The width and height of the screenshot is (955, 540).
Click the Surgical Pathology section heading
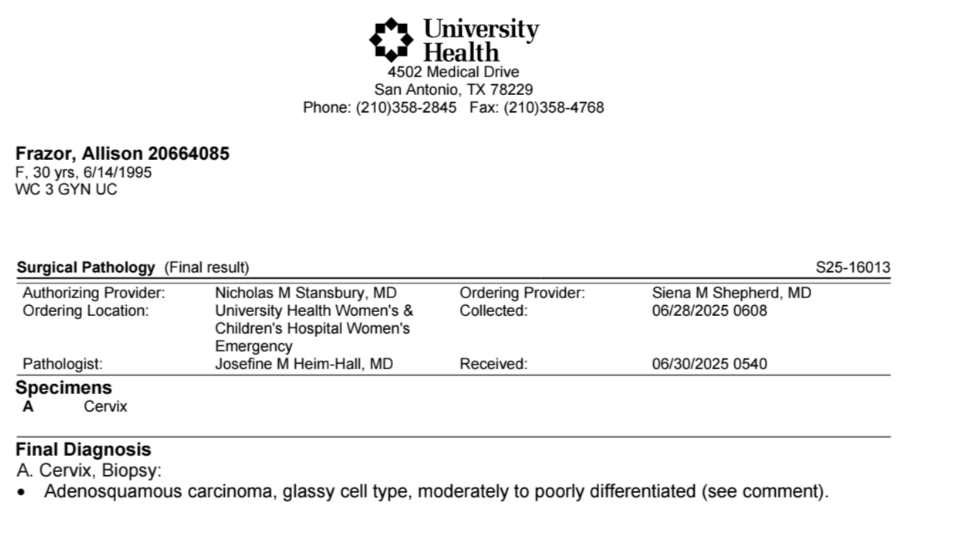tap(86, 267)
